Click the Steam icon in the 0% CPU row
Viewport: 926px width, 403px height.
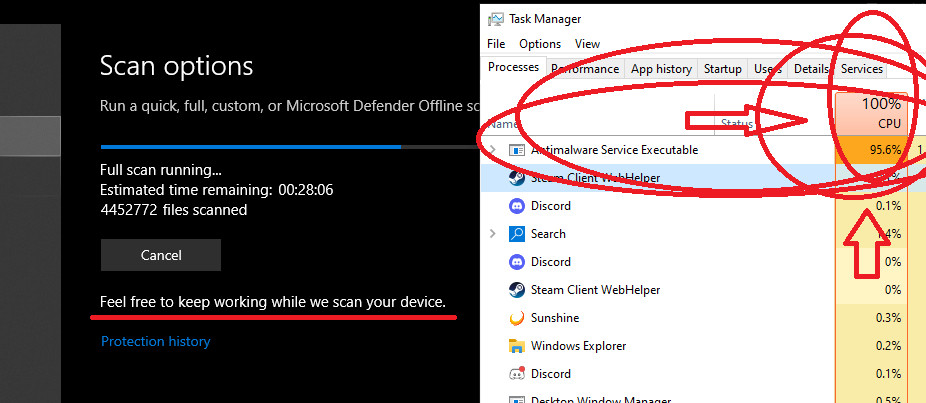(x=517, y=290)
